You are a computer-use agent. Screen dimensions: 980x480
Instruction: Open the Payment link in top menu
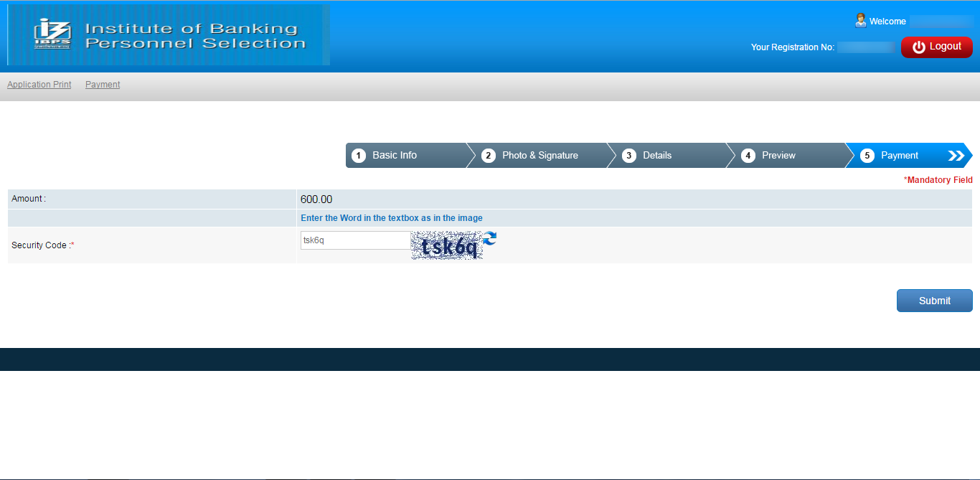coord(103,85)
